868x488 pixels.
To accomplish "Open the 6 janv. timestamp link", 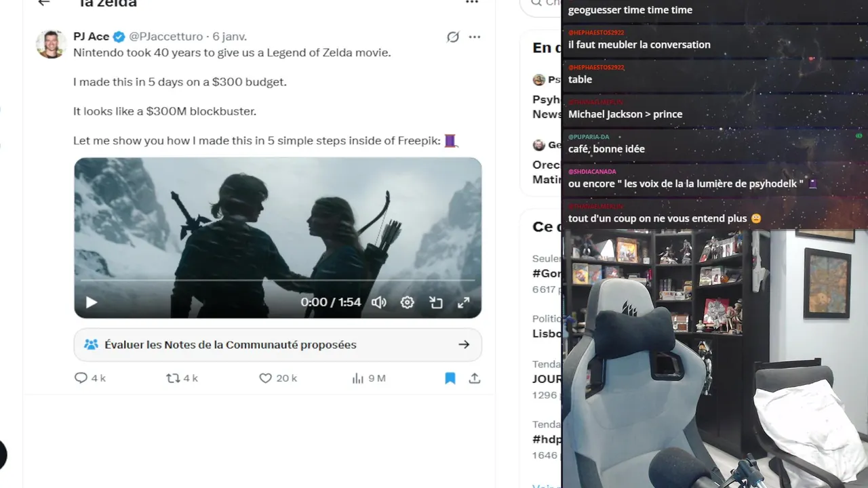I will 230,37.
